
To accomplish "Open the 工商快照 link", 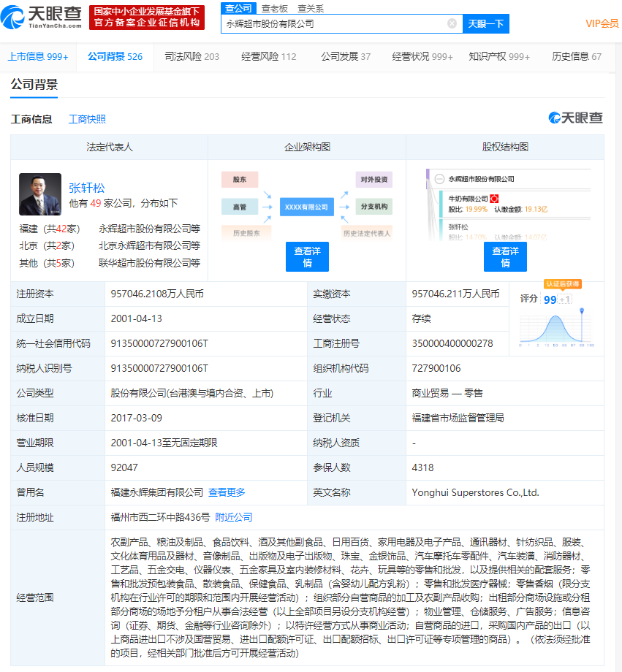I will click(x=87, y=119).
